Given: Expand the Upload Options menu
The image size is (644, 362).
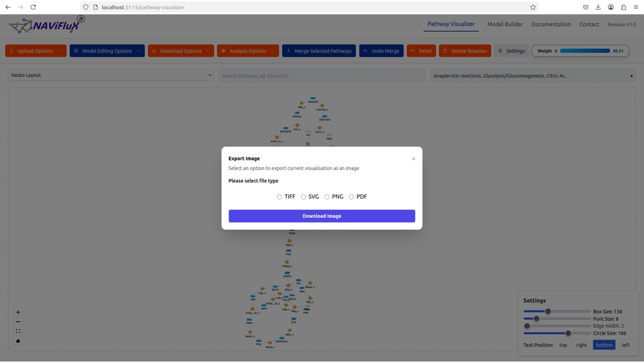Looking at the screenshot, I should (36, 51).
